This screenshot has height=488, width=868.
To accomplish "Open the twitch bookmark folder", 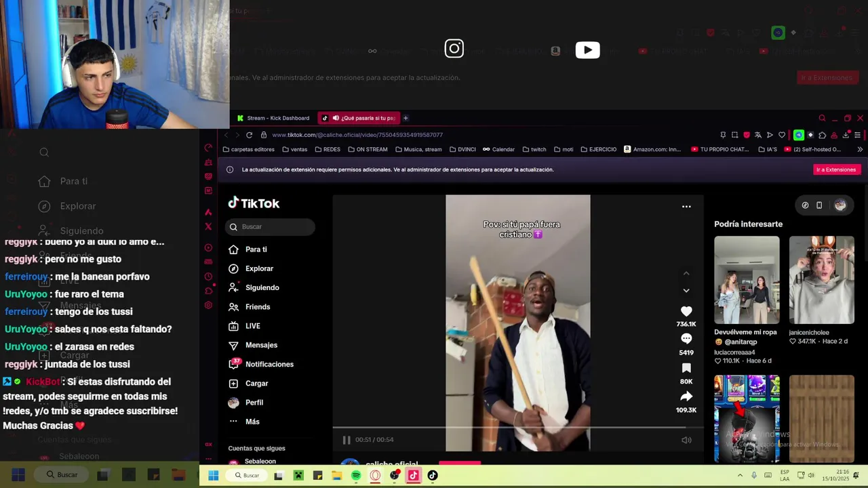I will click(534, 149).
